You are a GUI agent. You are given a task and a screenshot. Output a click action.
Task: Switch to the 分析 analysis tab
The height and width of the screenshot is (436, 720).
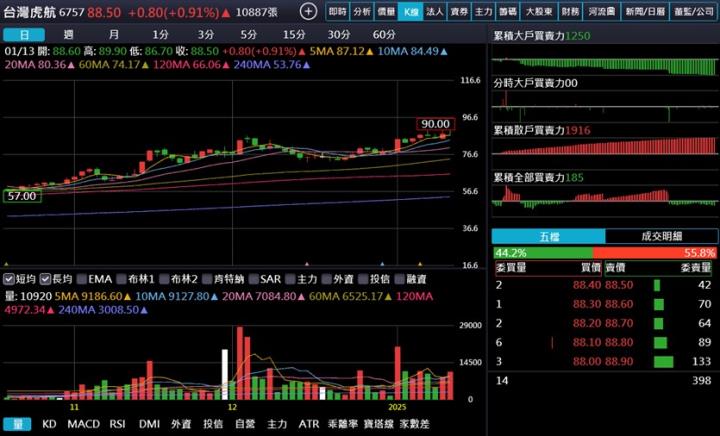[362, 12]
